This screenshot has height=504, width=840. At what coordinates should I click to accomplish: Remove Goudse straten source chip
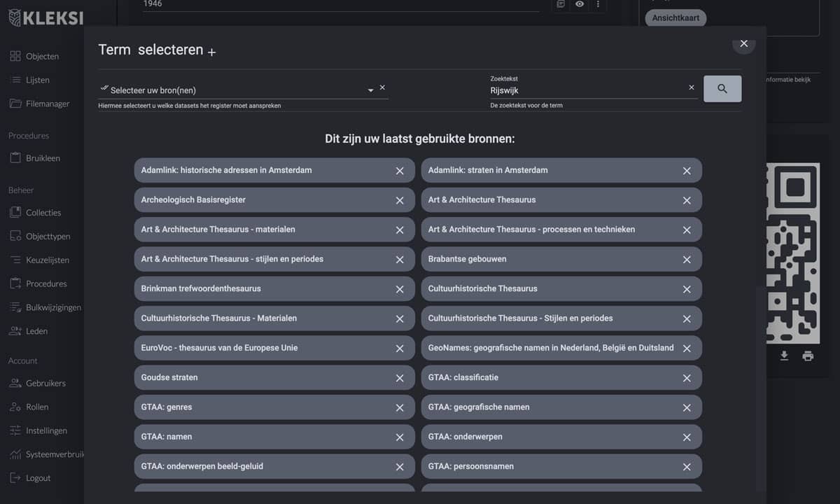(400, 378)
